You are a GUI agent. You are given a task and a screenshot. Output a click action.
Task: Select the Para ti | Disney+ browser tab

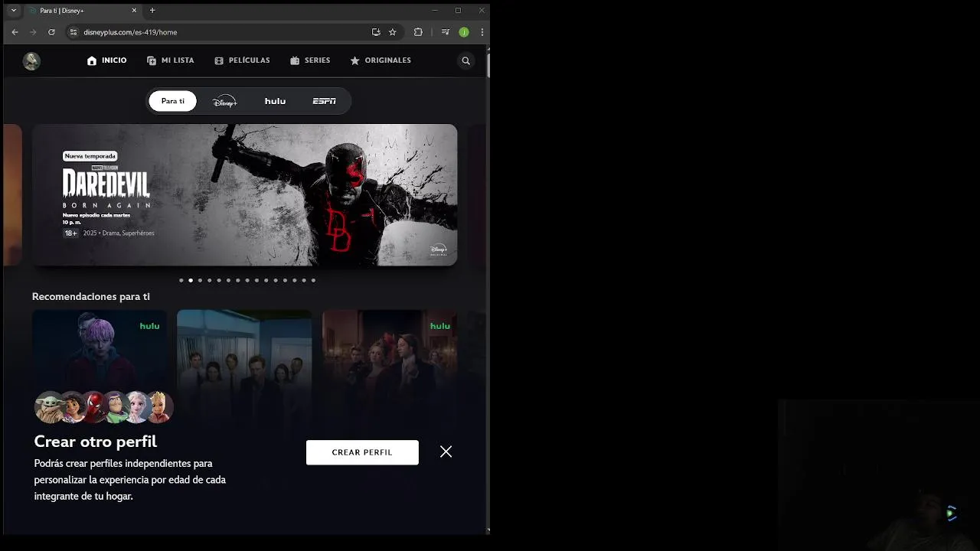83,11
